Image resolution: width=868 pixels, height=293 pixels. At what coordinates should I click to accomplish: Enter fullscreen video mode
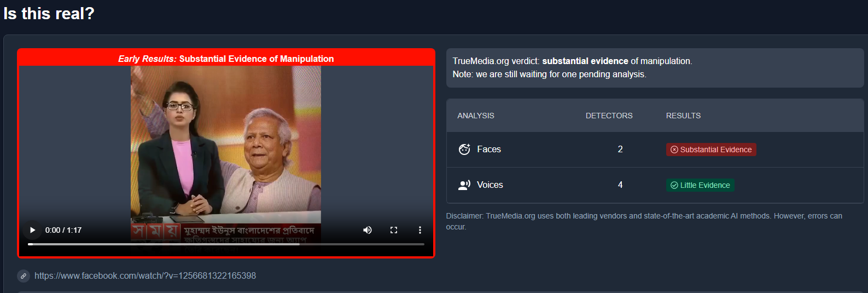pyautogui.click(x=394, y=230)
